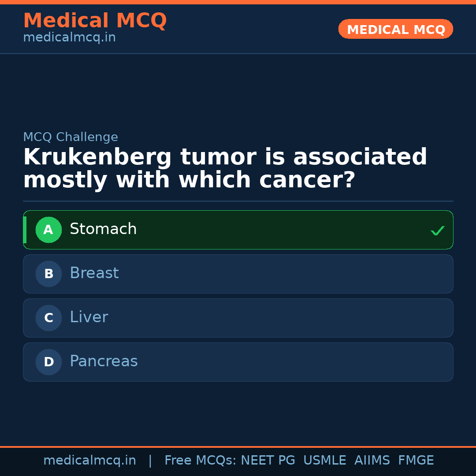The height and width of the screenshot is (476, 476).
Task: Select the Breast answer option
Action: tap(238, 274)
